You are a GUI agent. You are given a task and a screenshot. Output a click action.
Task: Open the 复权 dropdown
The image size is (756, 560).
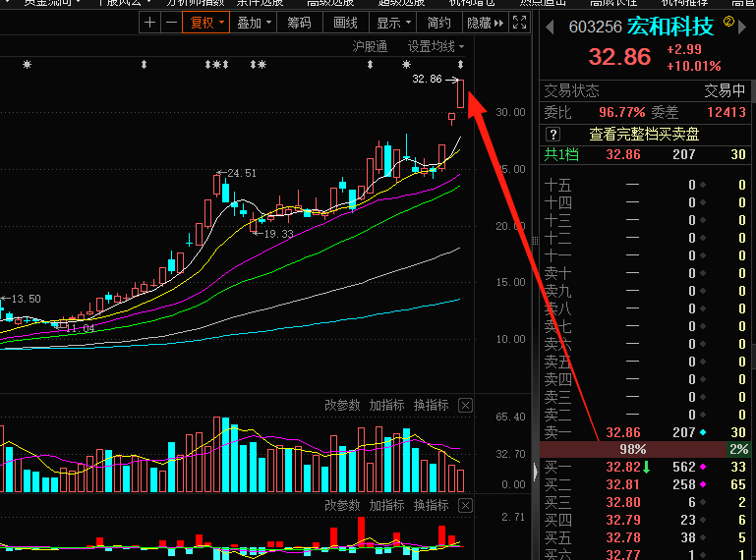coord(206,23)
